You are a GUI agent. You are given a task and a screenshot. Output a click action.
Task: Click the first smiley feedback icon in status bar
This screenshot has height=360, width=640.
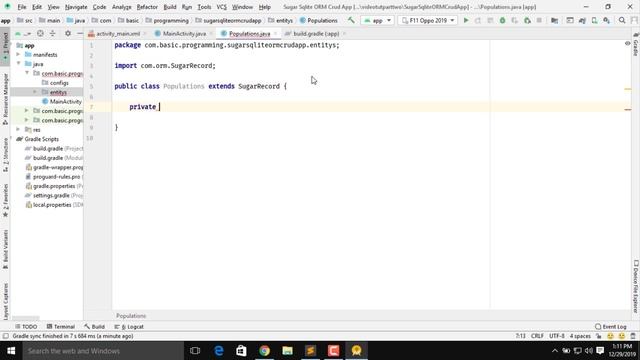click(x=610, y=336)
